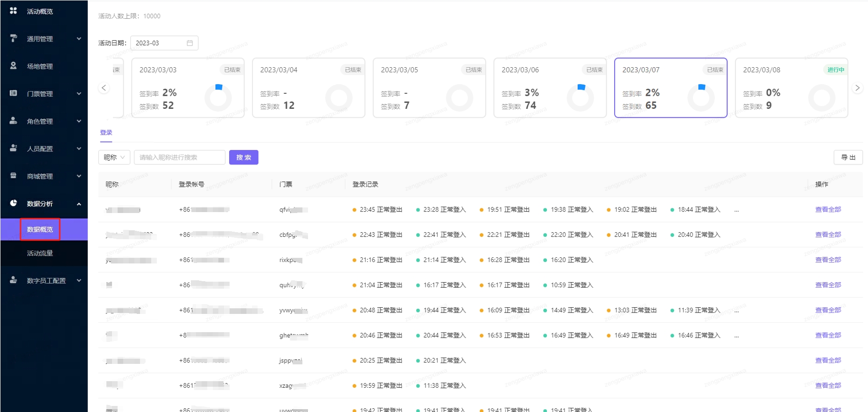
Task: Click 查看全部 for the 19:59 登出 row
Action: pos(828,385)
